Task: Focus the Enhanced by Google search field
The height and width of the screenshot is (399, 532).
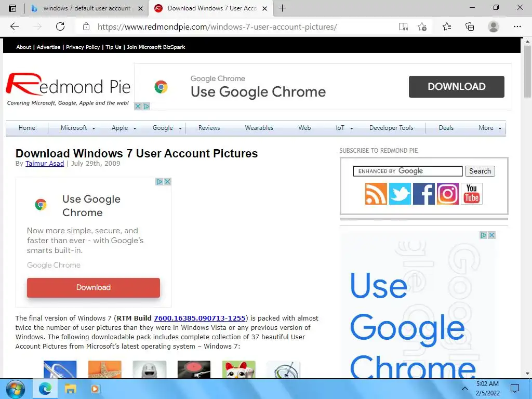Action: 407,171
